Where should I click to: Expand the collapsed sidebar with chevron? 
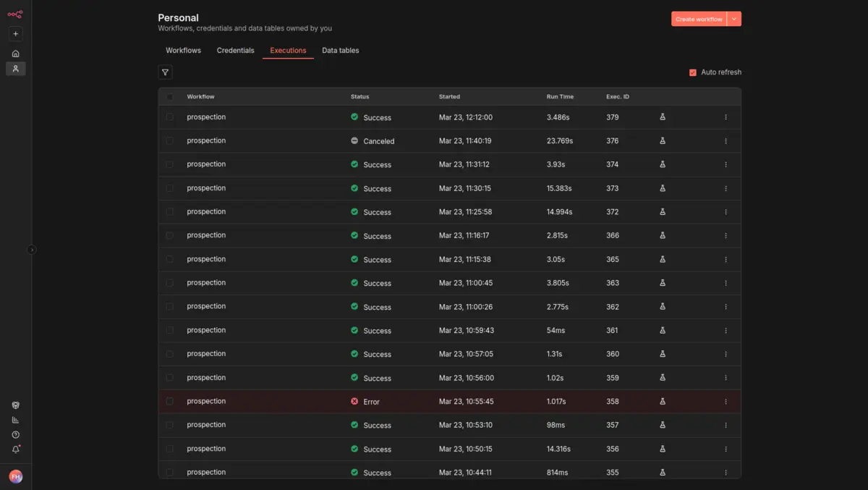click(x=31, y=250)
